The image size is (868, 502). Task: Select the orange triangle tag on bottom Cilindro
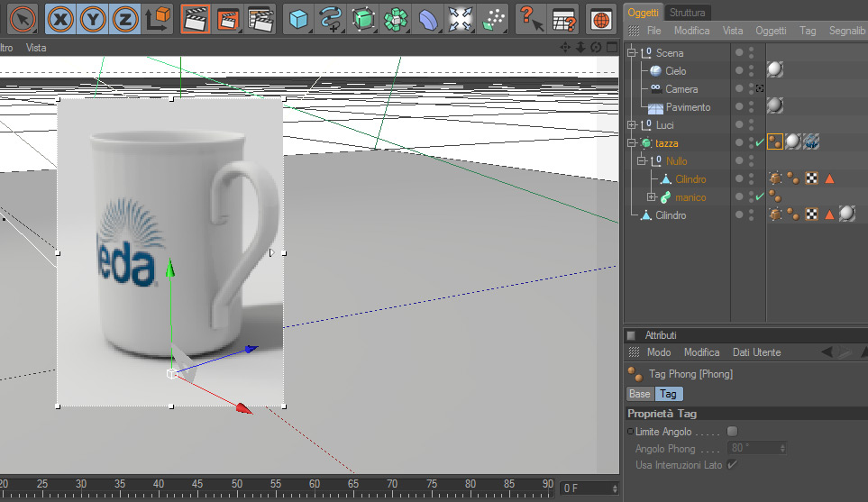tap(829, 214)
